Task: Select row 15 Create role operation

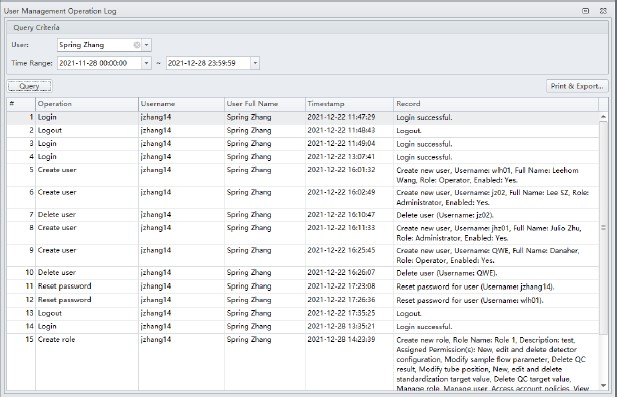Action: [56, 340]
